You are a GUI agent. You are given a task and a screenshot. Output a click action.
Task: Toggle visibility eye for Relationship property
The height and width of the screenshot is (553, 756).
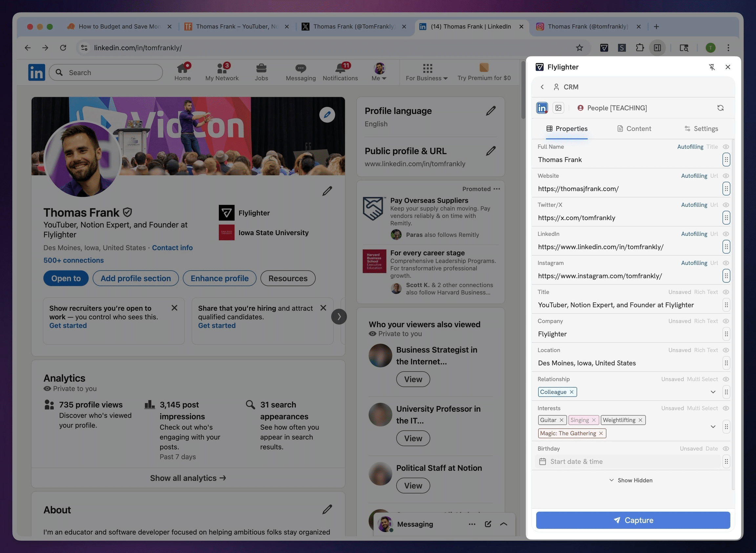click(725, 379)
